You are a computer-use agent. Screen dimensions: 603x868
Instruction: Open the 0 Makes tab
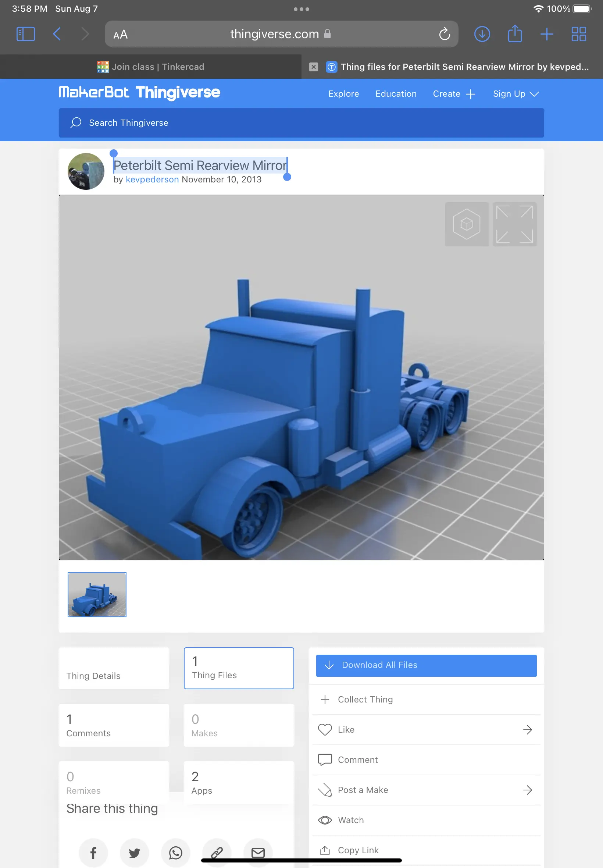point(239,725)
